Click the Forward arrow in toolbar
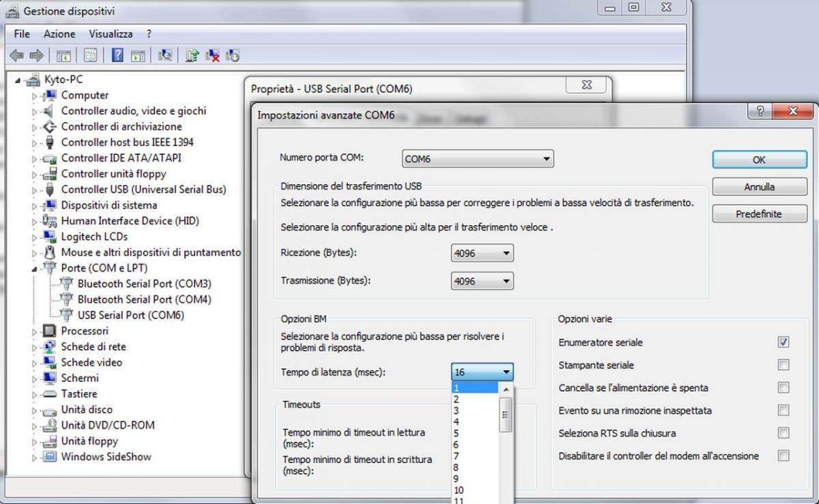The image size is (819, 504). (36, 55)
